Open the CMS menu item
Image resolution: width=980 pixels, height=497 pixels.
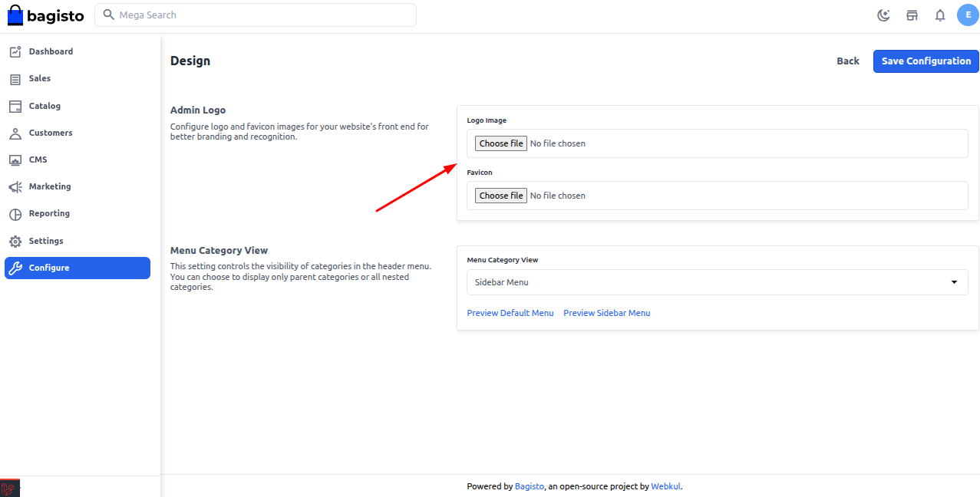pyautogui.click(x=38, y=160)
